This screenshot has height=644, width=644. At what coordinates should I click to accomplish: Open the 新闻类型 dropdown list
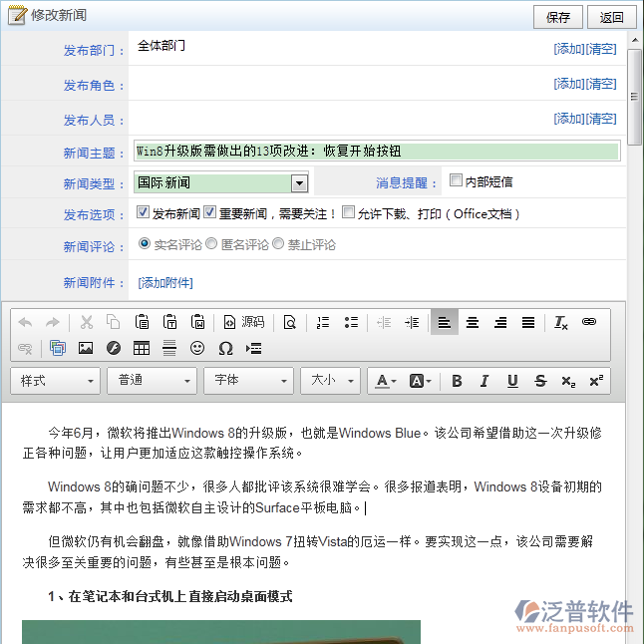[x=299, y=183]
